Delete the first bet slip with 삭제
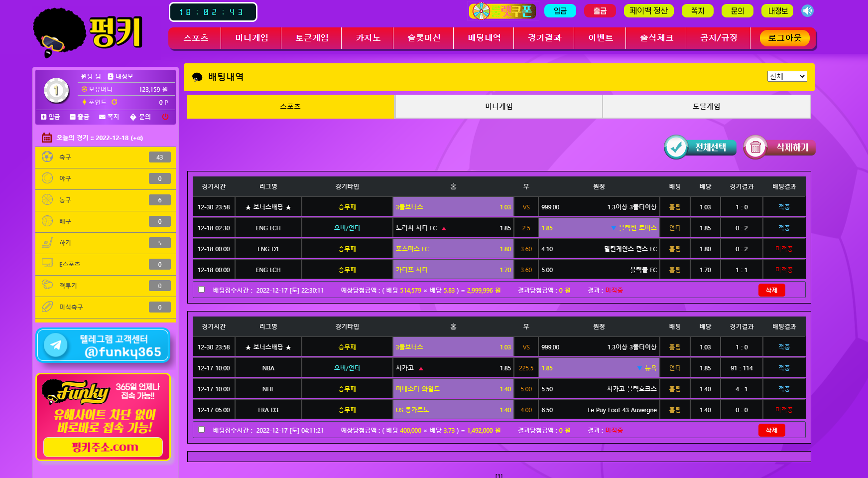868x478 pixels. 771,290
